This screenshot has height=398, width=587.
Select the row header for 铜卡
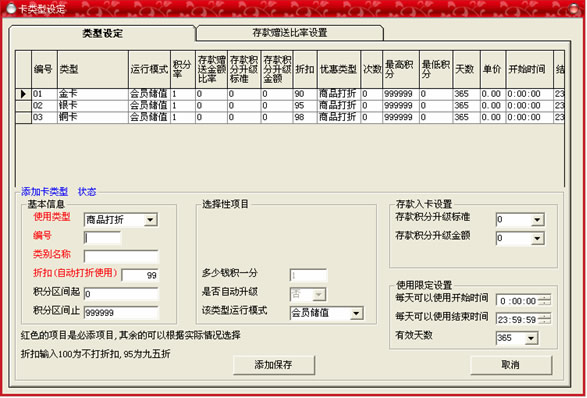pos(23,117)
